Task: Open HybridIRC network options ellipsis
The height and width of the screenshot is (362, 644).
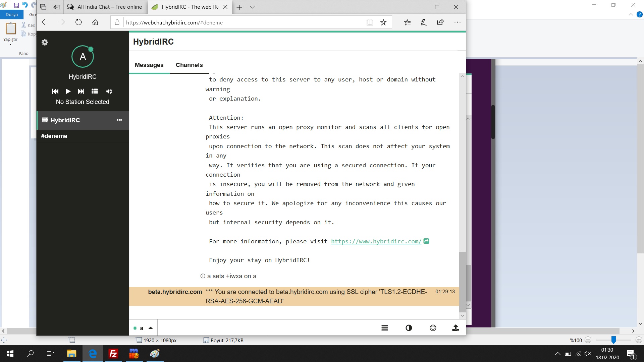Action: (119, 120)
